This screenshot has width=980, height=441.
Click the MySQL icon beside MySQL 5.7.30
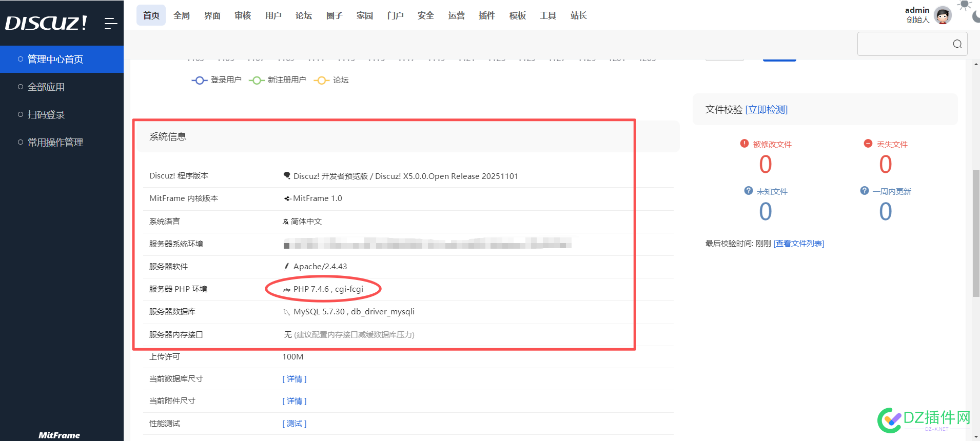[x=287, y=312]
